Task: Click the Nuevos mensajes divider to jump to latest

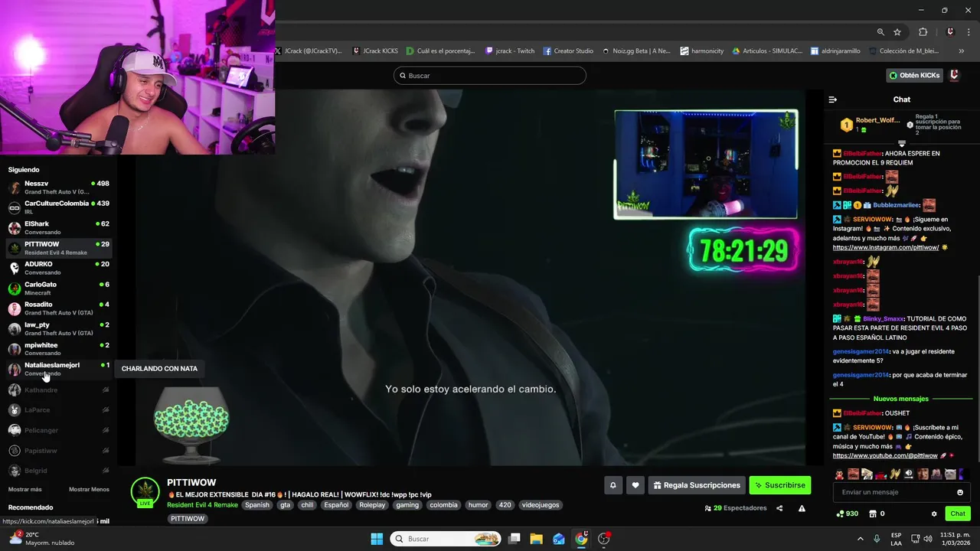Action: click(900, 399)
